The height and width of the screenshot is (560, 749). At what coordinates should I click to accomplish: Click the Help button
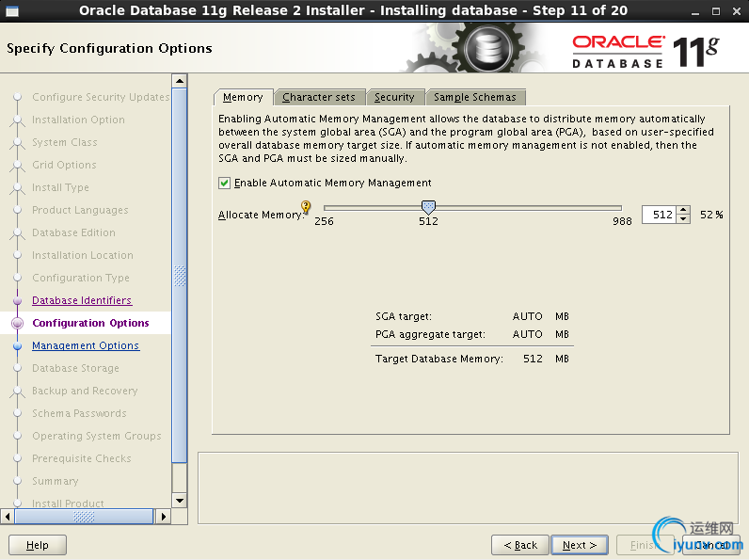[38, 545]
